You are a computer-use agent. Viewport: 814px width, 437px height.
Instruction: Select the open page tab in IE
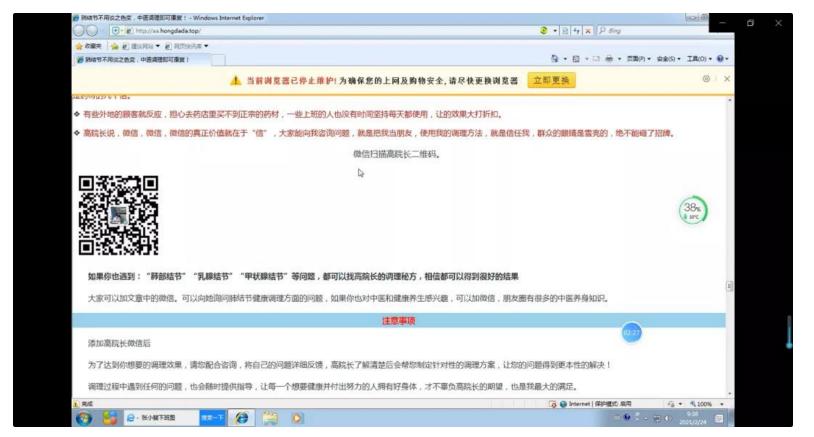click(143, 60)
